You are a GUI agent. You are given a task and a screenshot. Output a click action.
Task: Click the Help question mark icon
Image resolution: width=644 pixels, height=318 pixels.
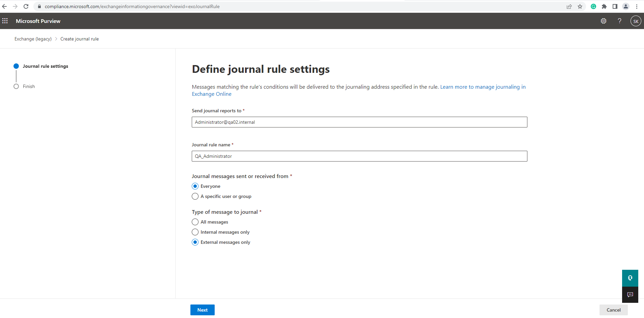619,21
